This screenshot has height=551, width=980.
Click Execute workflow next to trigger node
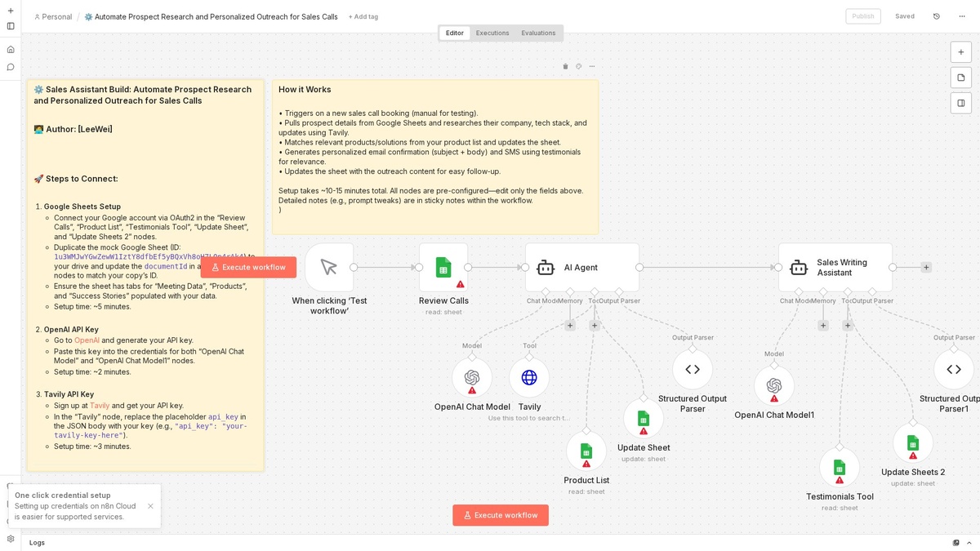[x=248, y=267]
